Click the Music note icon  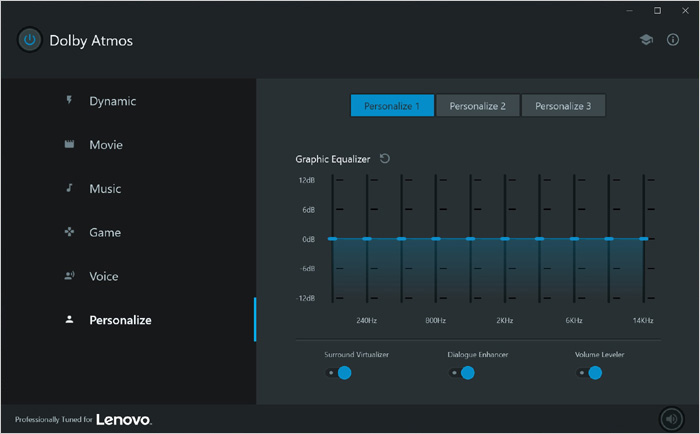click(69, 188)
